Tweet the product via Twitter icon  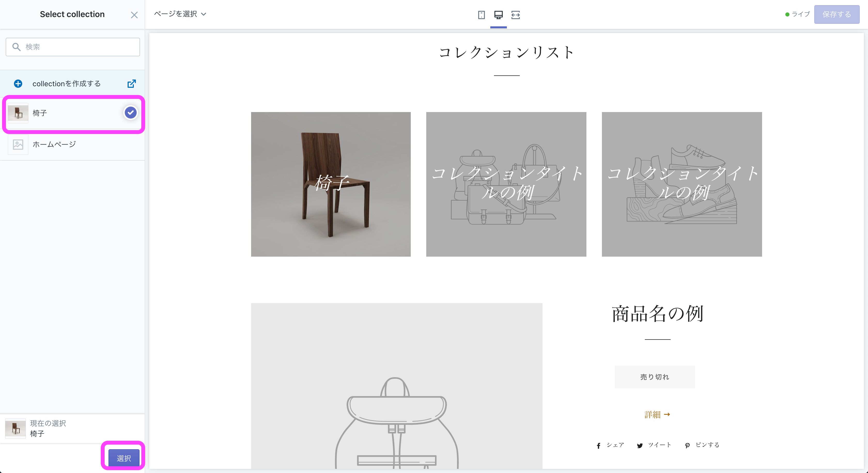pos(640,445)
